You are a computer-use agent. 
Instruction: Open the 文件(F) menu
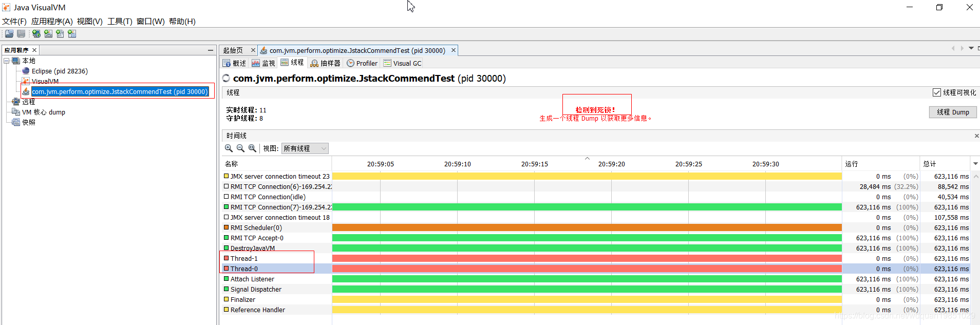pos(14,22)
